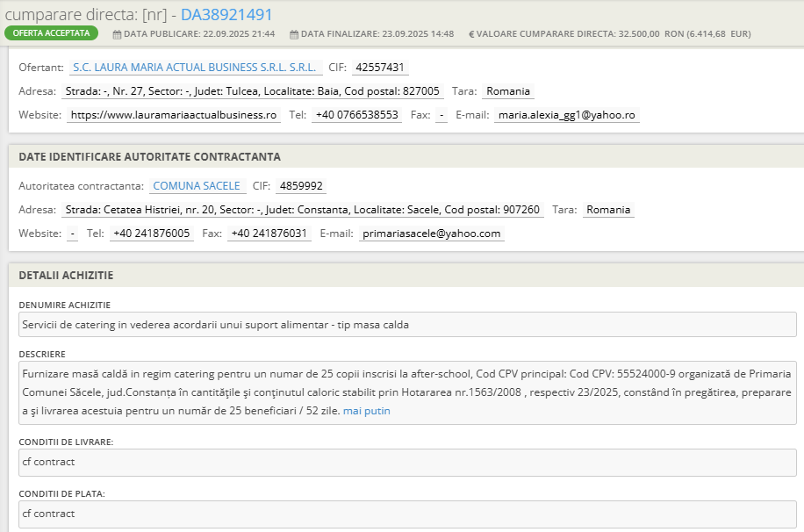The image size is (804, 532).
Task: Click the OFERTA ACCEPTATA status badge
Action: coord(51,33)
